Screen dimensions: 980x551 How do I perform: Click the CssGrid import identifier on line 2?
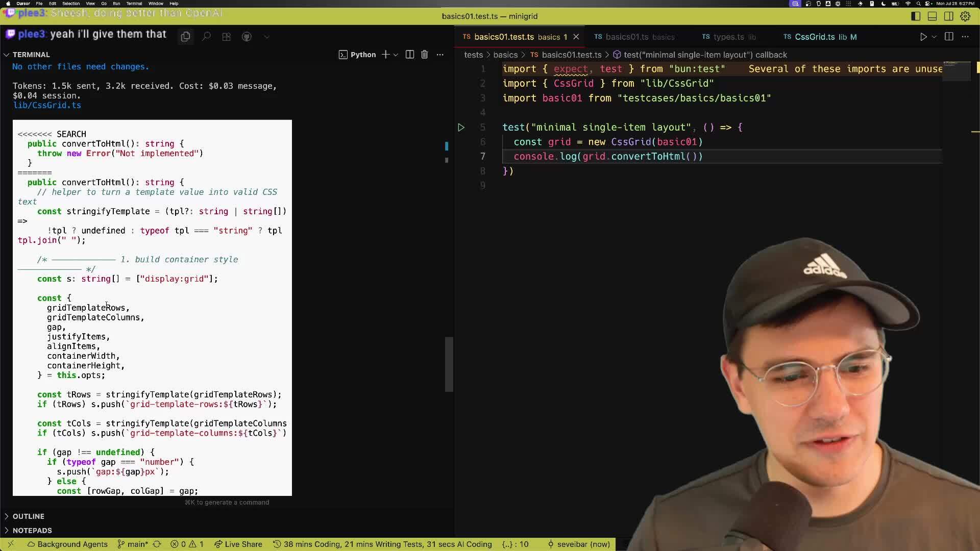click(574, 84)
